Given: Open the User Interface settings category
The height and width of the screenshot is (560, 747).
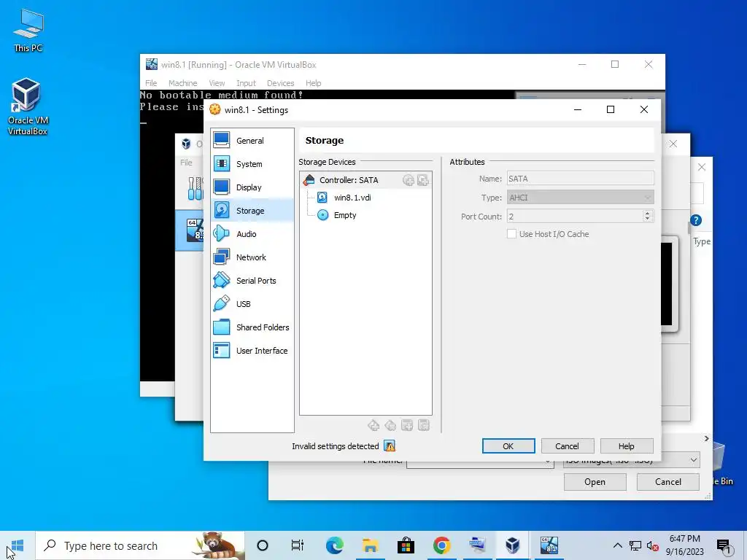Looking at the screenshot, I should [252, 351].
